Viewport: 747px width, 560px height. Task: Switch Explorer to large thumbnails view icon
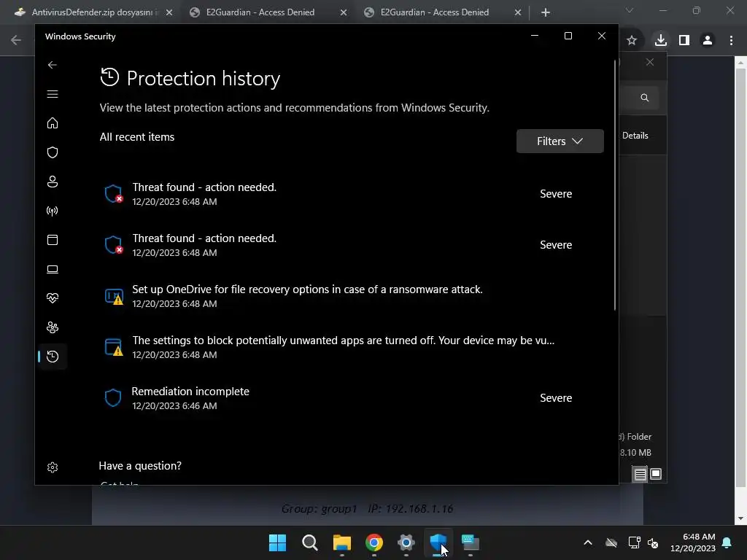click(x=656, y=474)
